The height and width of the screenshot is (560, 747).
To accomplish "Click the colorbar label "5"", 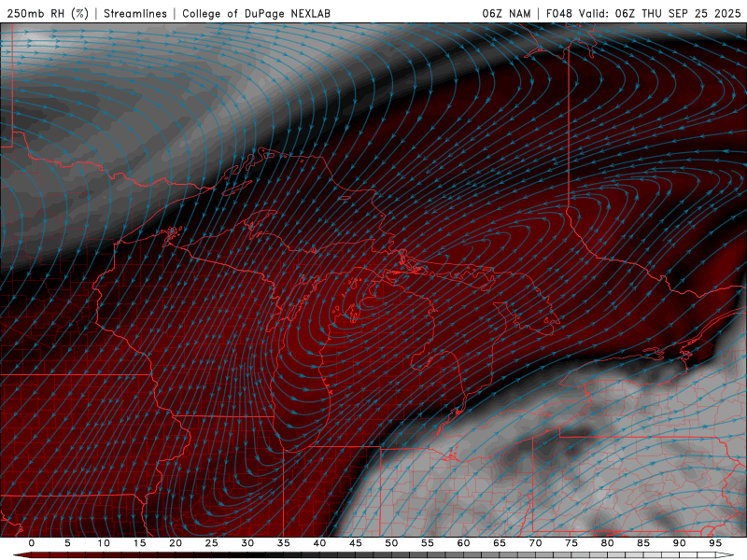I will (x=67, y=543).
